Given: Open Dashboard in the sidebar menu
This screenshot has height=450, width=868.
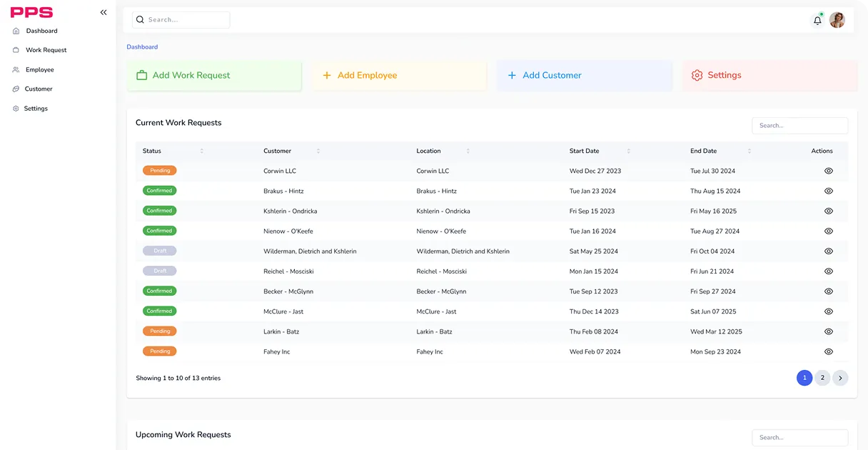Looking at the screenshot, I should (x=42, y=31).
